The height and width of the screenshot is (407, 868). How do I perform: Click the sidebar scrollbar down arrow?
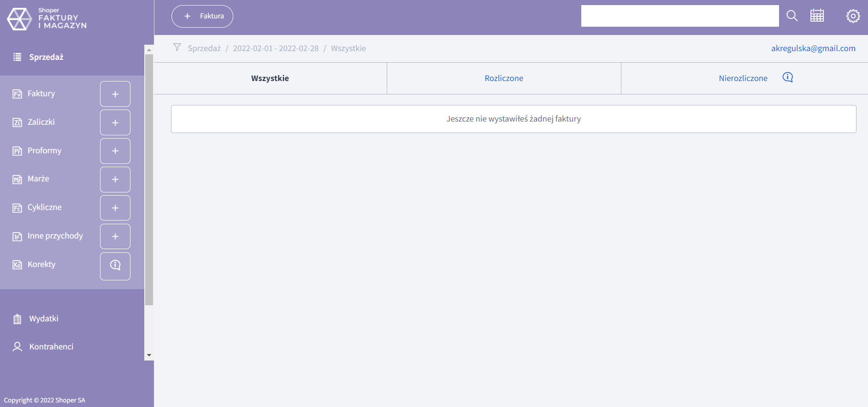149,355
